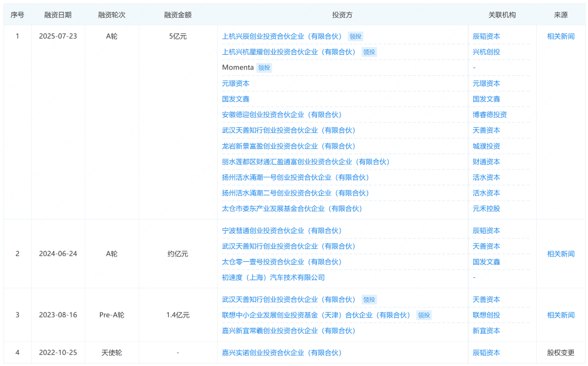The height and width of the screenshot is (366, 588).
Task: Open the 国发文鑫 related institution link
Action: 486,99
